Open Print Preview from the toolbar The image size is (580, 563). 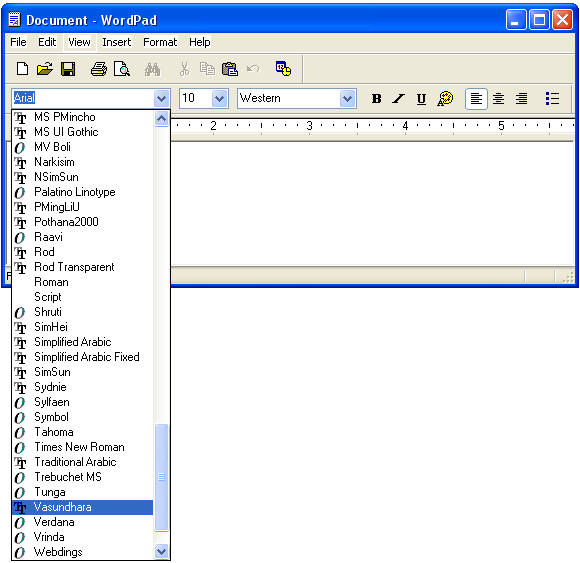(x=122, y=69)
